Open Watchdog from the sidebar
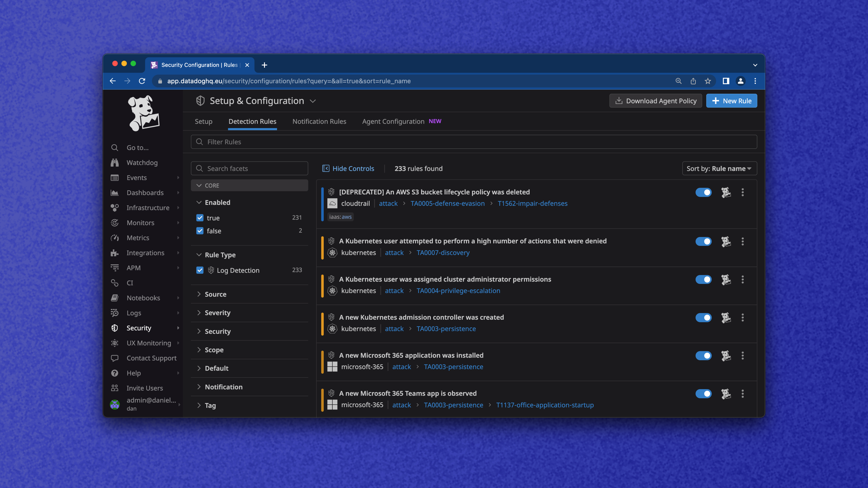This screenshot has width=868, height=488. [142, 163]
